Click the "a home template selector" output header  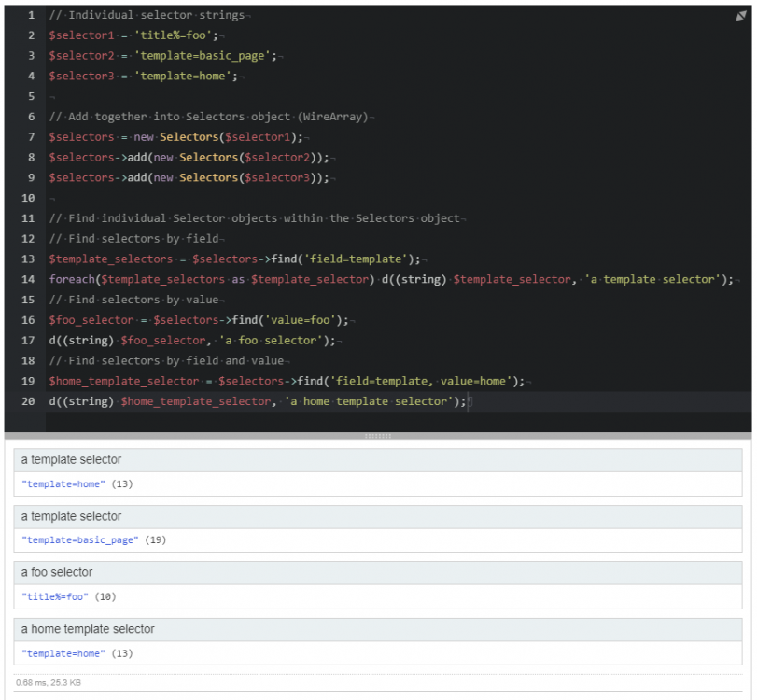(88, 629)
